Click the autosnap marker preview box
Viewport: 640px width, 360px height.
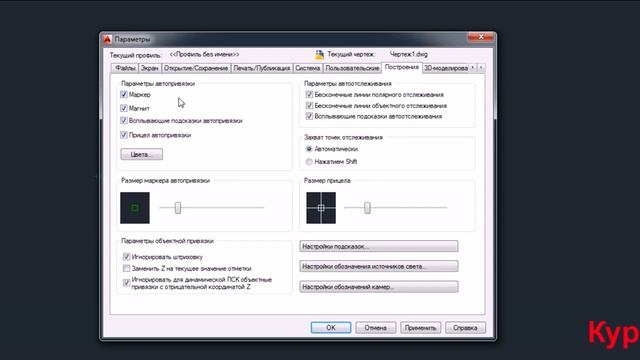(x=135, y=208)
